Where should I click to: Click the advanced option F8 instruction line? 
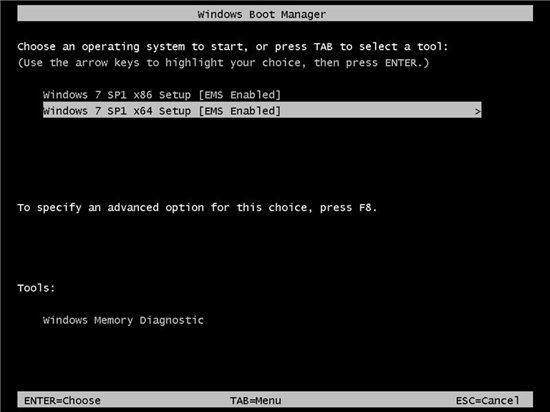coord(197,208)
